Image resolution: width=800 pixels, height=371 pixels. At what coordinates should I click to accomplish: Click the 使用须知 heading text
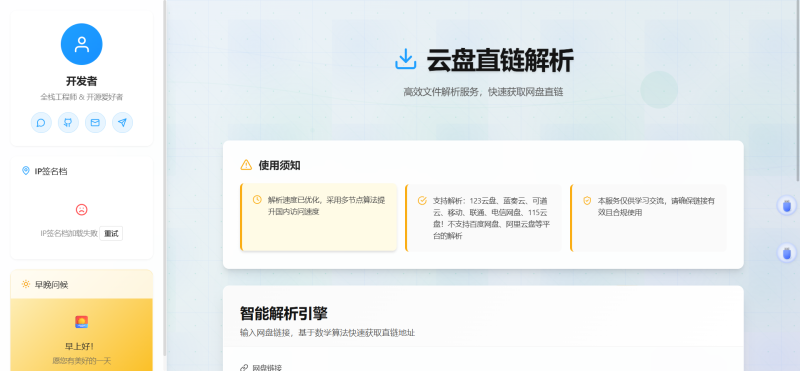(x=279, y=165)
